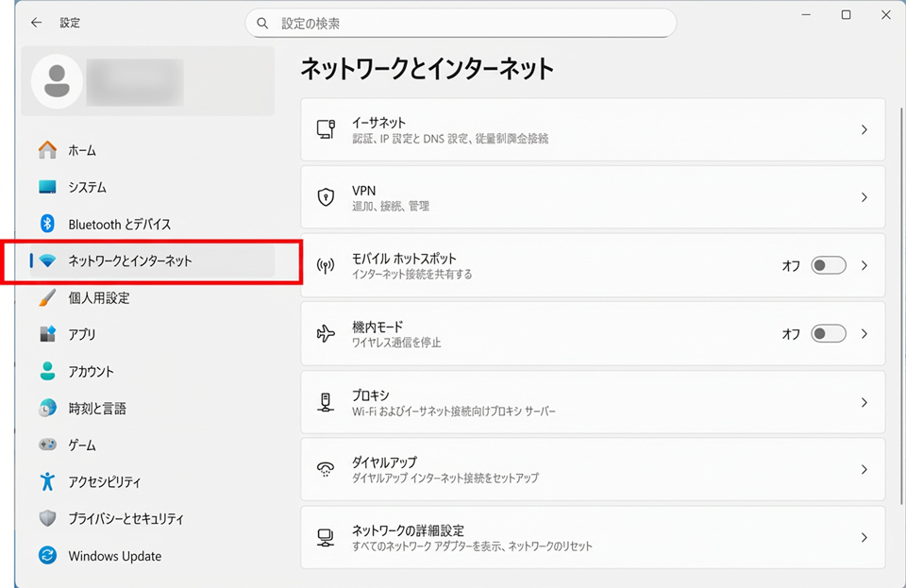
Task: Open the システム sidebar section
Action: pyautogui.click(x=87, y=188)
